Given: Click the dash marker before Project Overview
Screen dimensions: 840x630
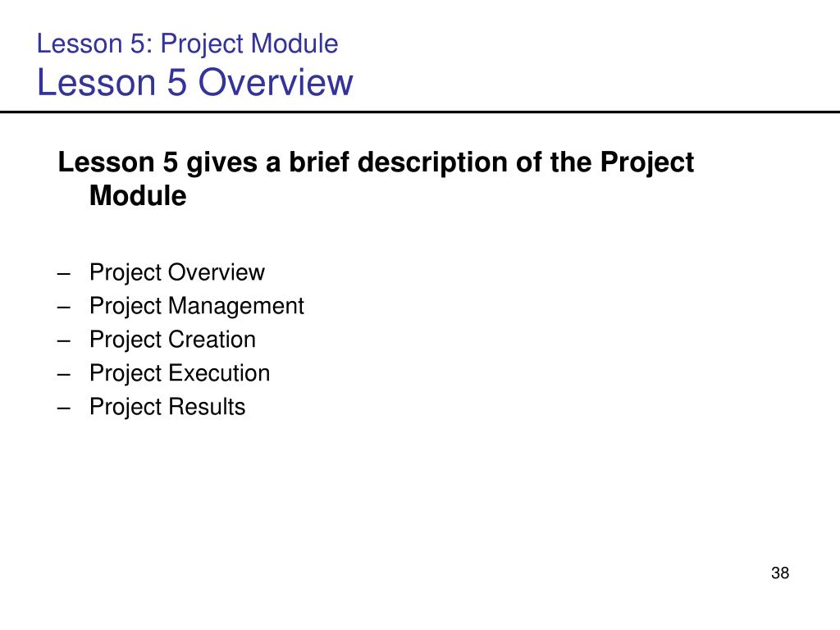Looking at the screenshot, I should point(64,274).
